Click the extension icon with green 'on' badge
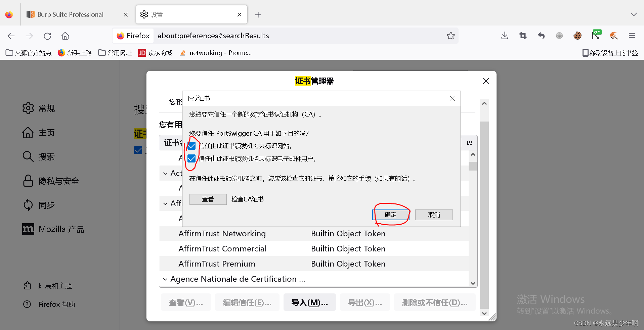Viewport: 644px width, 330px height. (596, 35)
